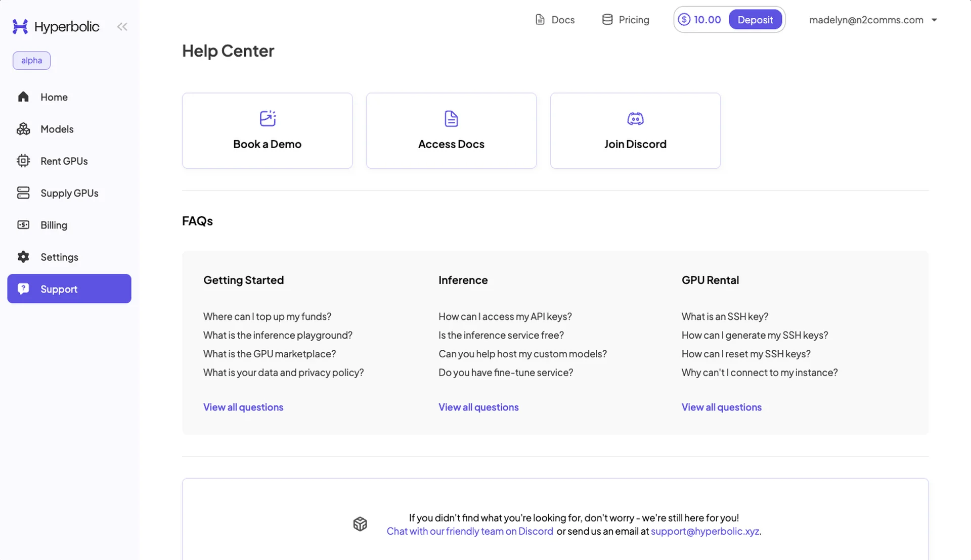
Task: Click the Join Discord icon
Action: pos(635,119)
